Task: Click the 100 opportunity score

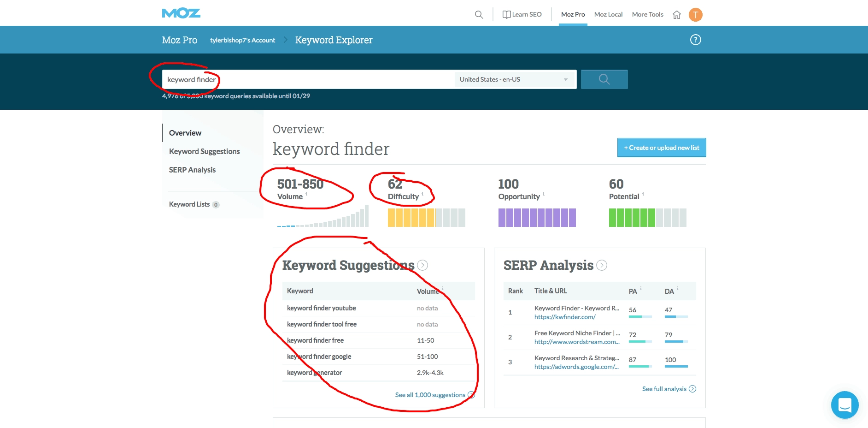Action: [508, 184]
